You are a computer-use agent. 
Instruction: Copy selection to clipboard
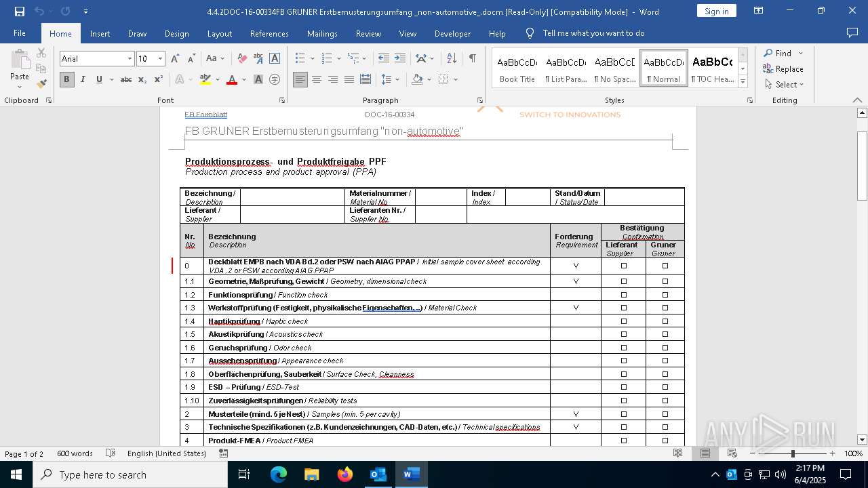41,68
